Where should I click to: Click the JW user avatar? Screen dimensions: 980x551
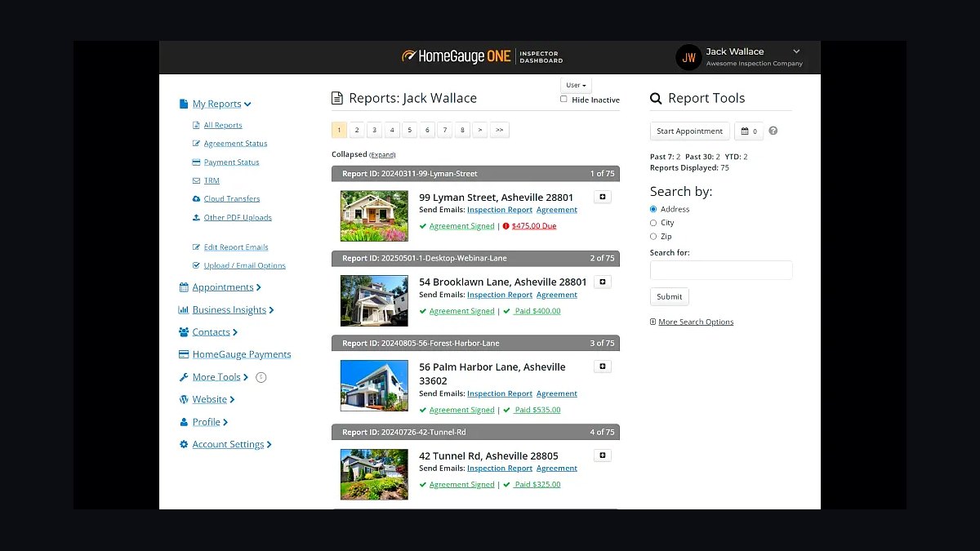click(689, 57)
